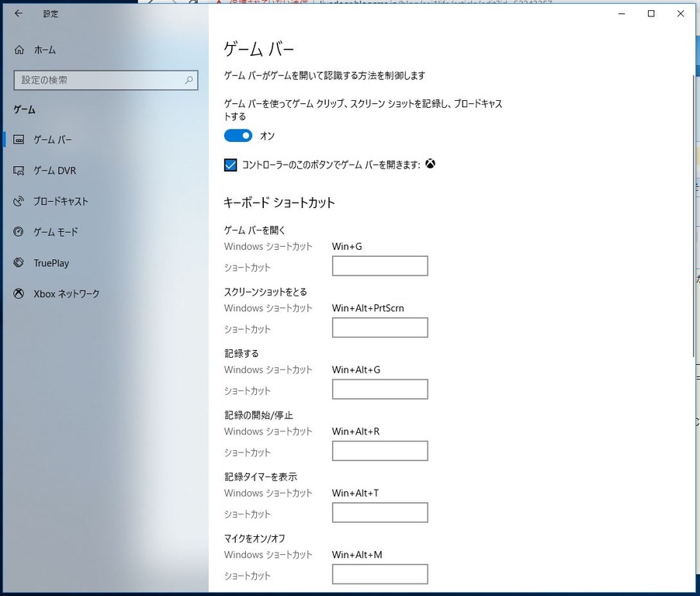Uncheck controller button opens Game Bar checkbox

[x=230, y=165]
